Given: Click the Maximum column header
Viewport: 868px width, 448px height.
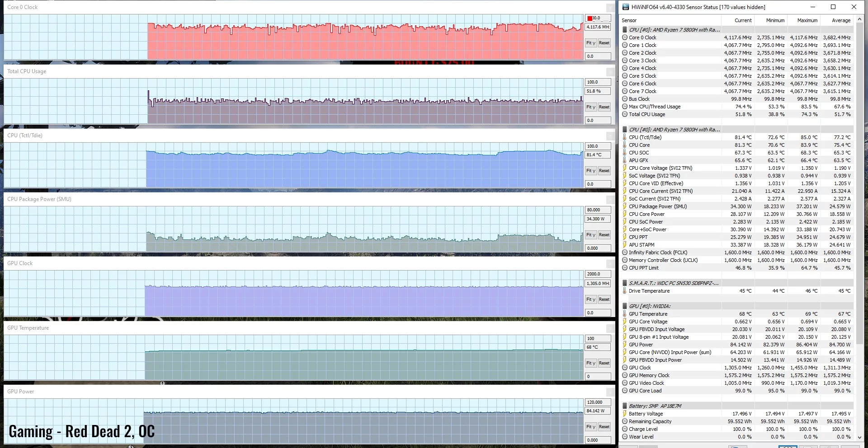Looking at the screenshot, I should point(807,20).
